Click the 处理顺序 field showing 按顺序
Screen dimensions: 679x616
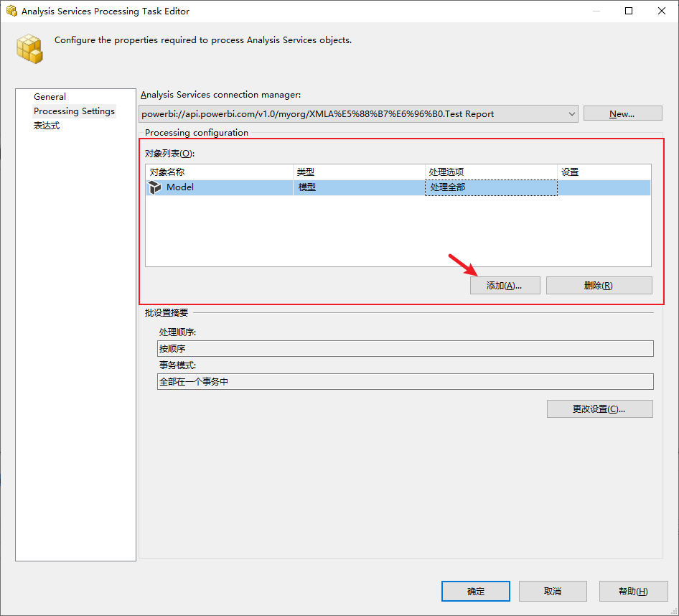point(406,349)
